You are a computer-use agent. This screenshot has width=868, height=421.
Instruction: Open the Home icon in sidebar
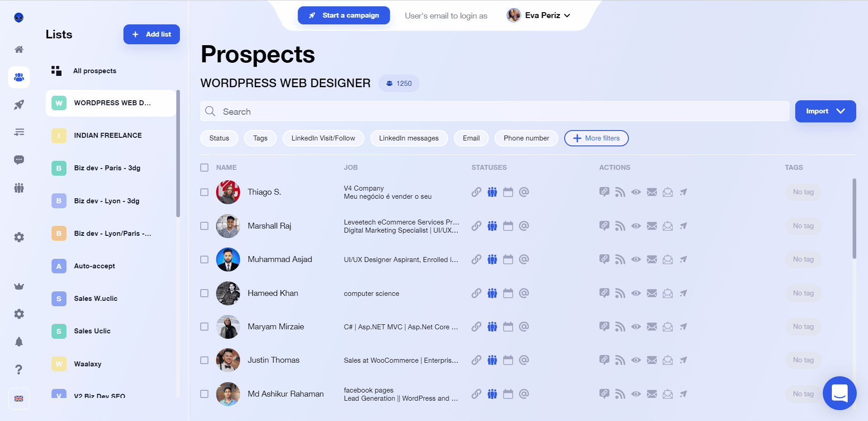point(19,50)
